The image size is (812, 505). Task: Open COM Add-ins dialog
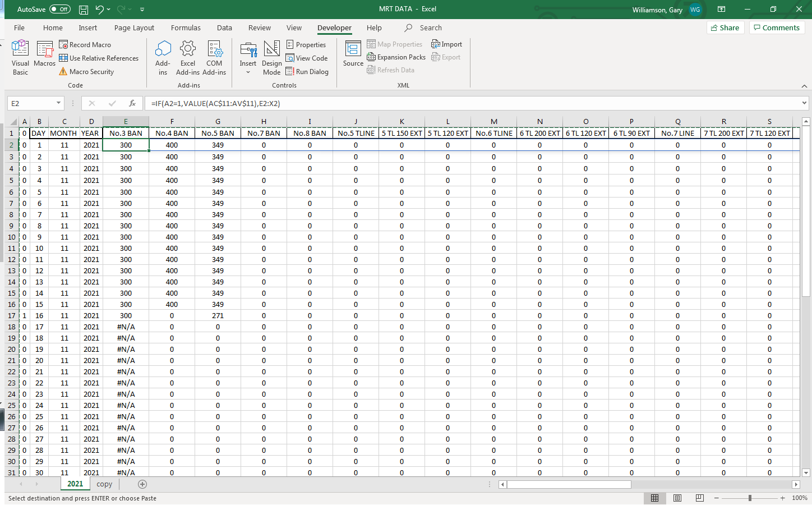point(214,58)
